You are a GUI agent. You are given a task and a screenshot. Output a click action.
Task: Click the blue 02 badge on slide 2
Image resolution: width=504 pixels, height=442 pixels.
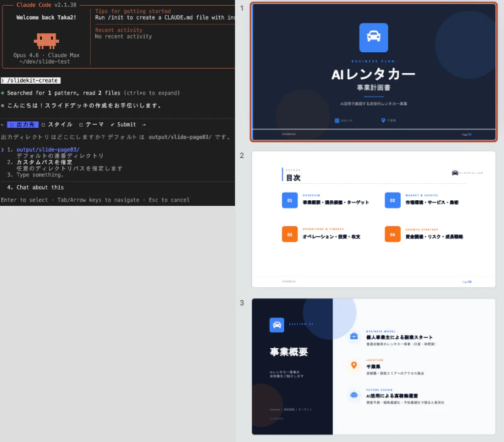point(392,200)
